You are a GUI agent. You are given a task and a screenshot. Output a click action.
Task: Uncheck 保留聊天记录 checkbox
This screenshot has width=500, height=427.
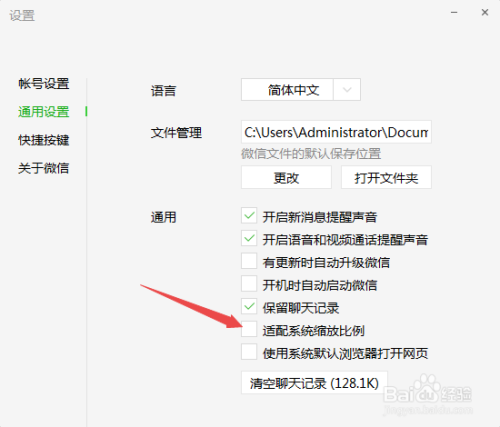pos(249,306)
